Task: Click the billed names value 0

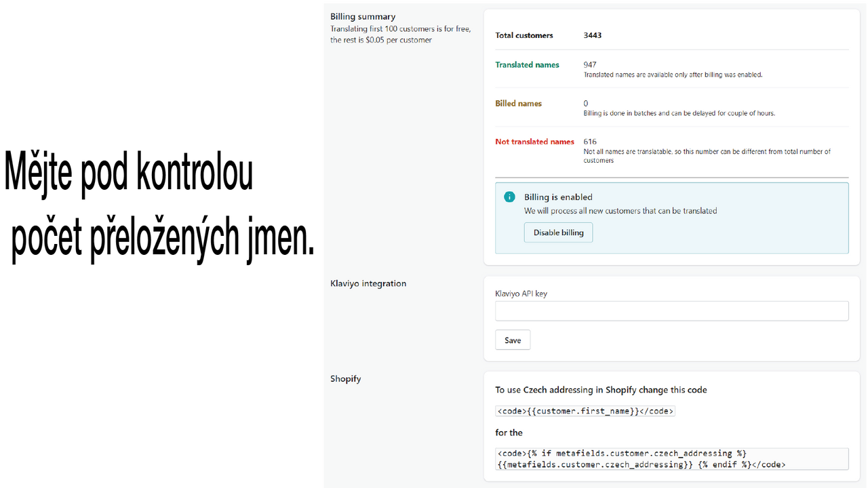Action: click(x=586, y=104)
